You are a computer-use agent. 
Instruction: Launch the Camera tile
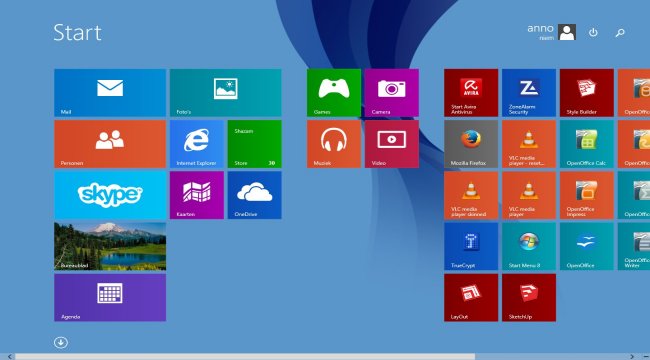[392, 93]
